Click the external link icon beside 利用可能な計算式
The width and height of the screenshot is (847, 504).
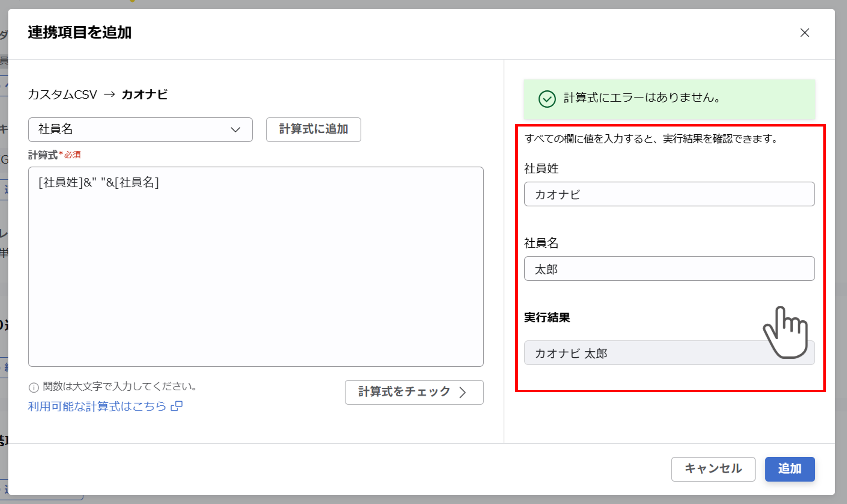(x=177, y=406)
